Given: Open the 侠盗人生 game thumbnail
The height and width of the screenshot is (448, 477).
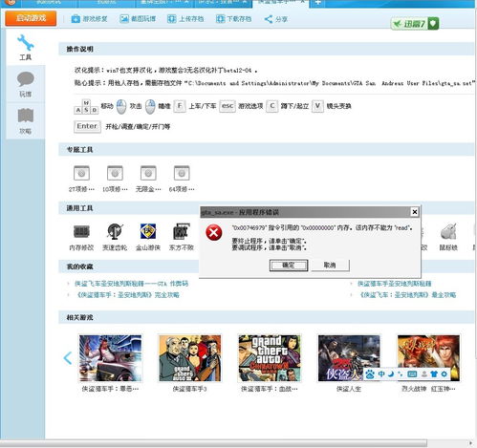Looking at the screenshot, I should 349,358.
